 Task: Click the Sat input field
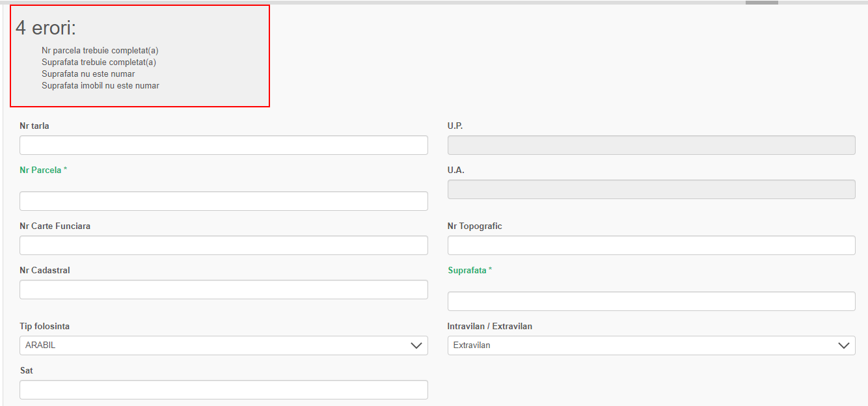click(223, 390)
